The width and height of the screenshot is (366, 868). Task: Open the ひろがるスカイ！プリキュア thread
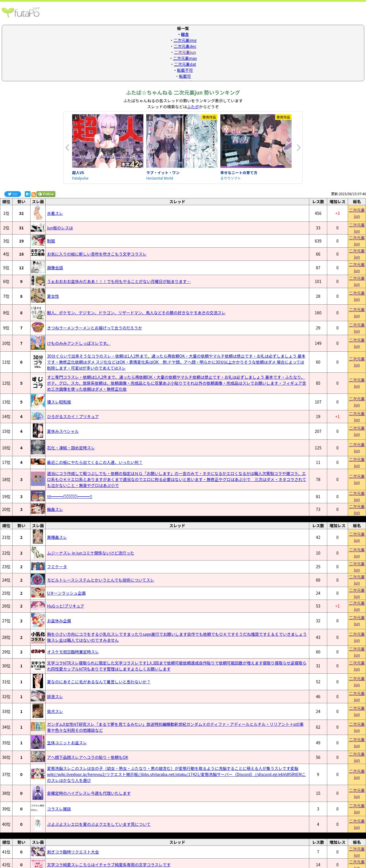[73, 417]
